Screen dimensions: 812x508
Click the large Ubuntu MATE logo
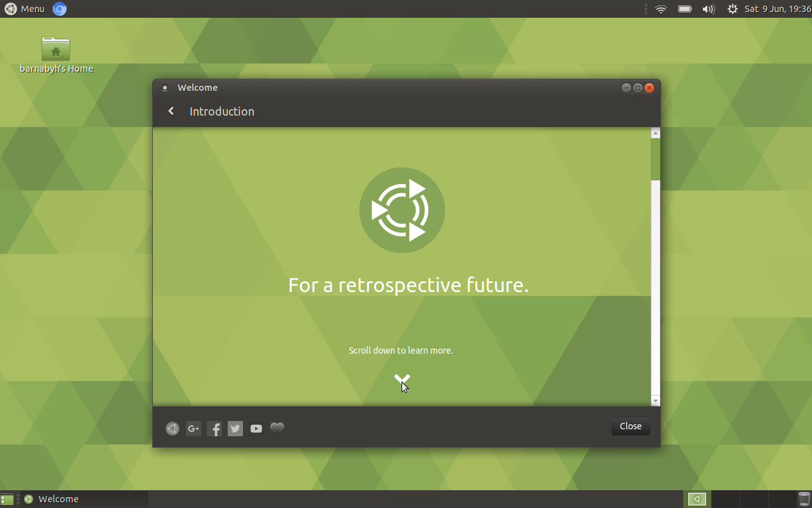coord(402,210)
